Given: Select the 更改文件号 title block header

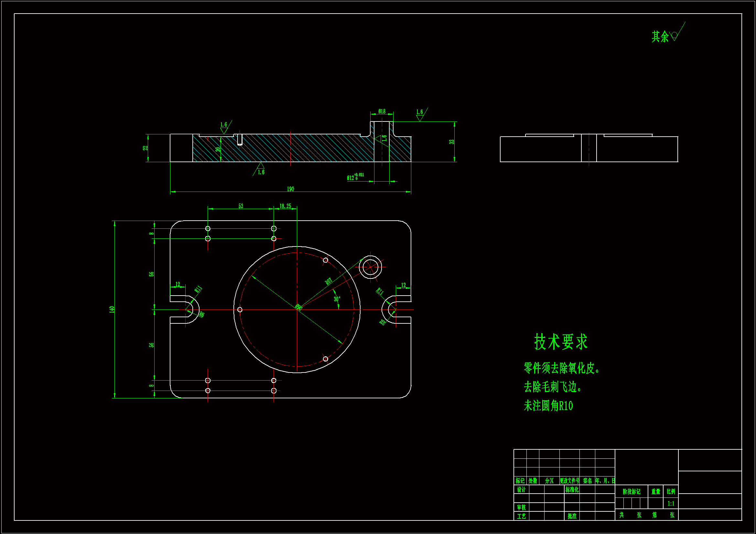Looking at the screenshot, I should point(569,481).
